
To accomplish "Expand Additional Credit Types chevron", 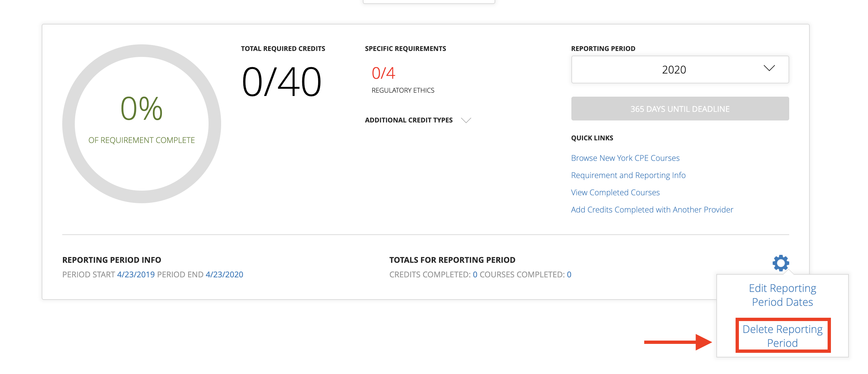I will pos(466,120).
